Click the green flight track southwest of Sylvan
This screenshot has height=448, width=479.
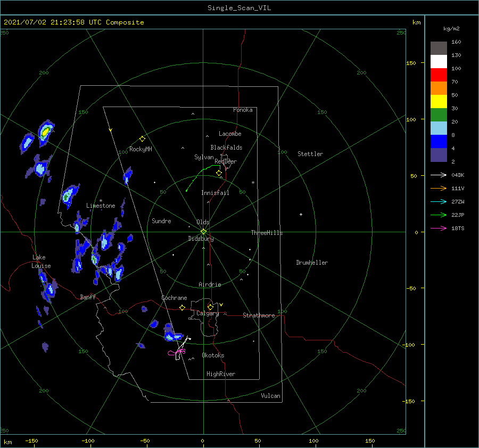pyautogui.click(x=203, y=178)
